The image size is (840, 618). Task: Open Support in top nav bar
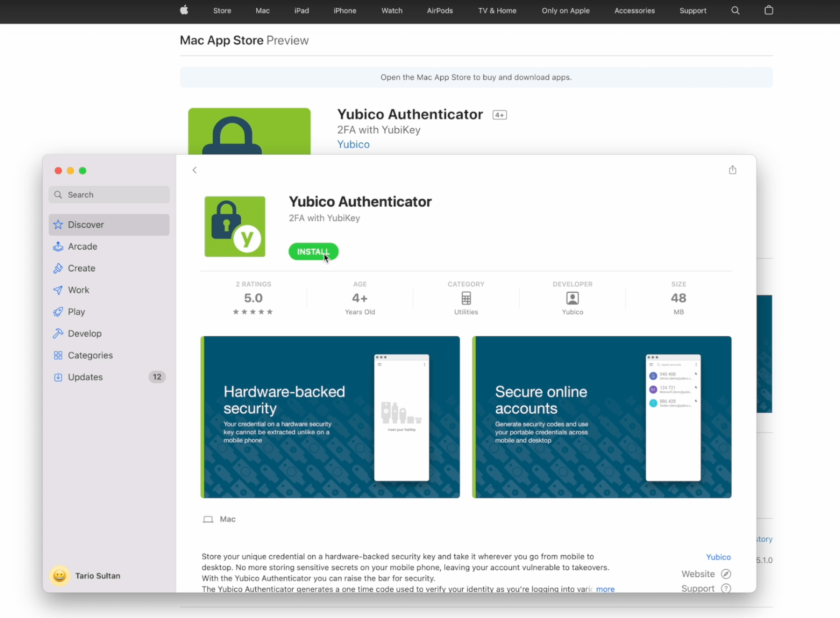point(693,11)
